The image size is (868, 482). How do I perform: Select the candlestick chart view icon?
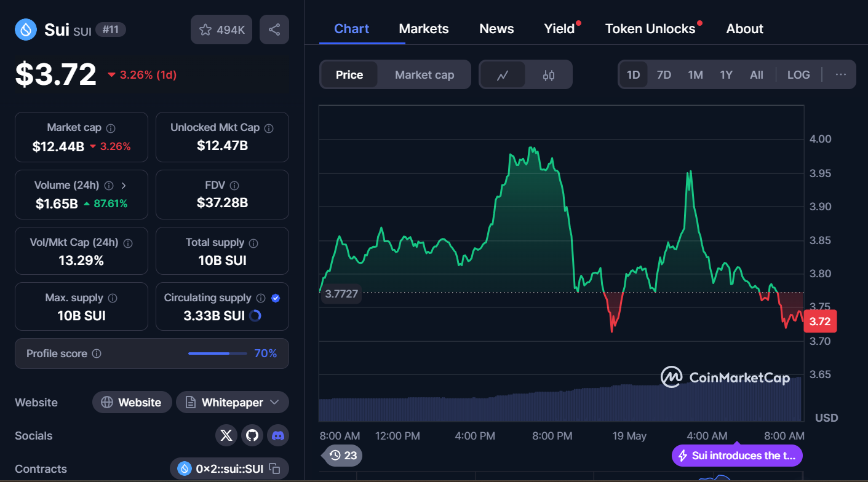coord(549,75)
